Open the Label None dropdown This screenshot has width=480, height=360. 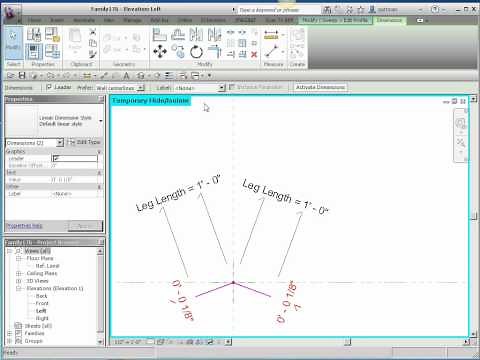click(x=222, y=88)
